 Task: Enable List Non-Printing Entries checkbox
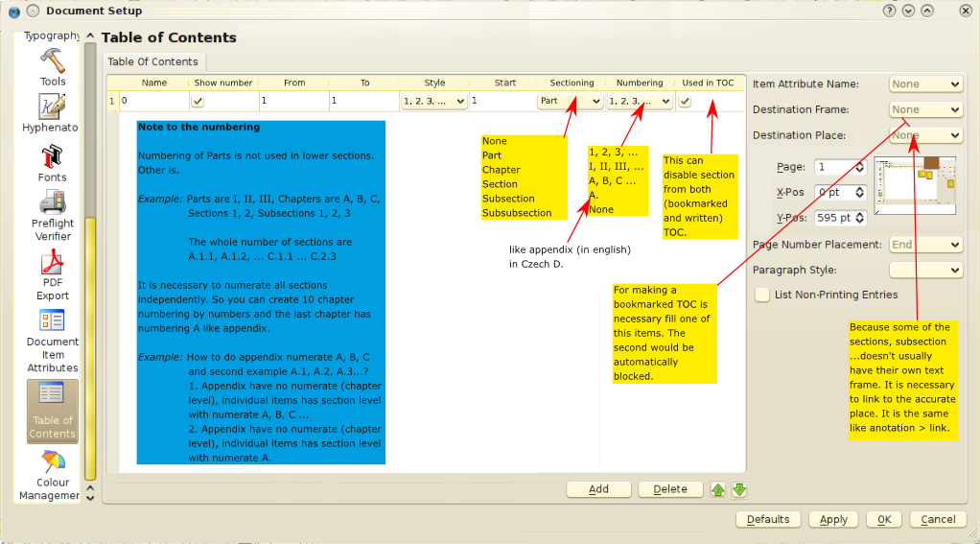[762, 295]
